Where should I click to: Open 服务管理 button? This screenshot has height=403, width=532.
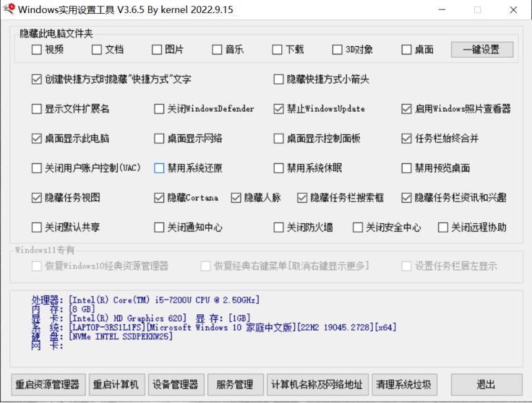tap(236, 384)
